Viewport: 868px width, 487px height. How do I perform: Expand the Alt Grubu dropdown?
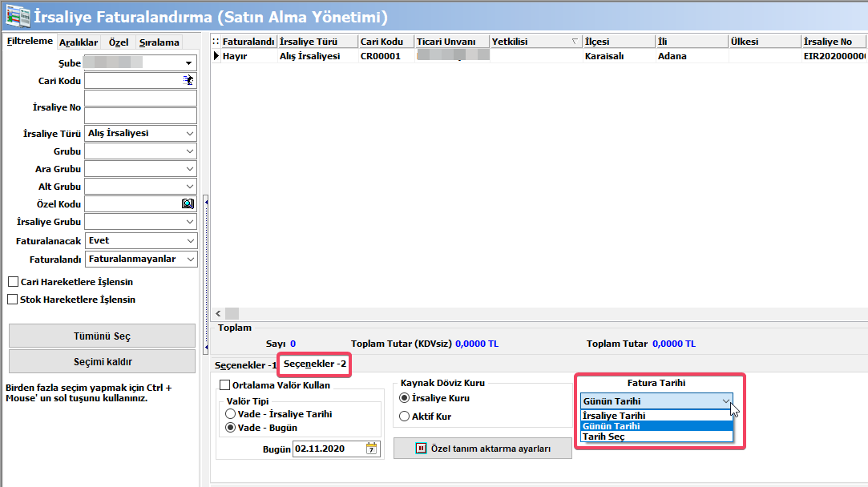(x=190, y=187)
